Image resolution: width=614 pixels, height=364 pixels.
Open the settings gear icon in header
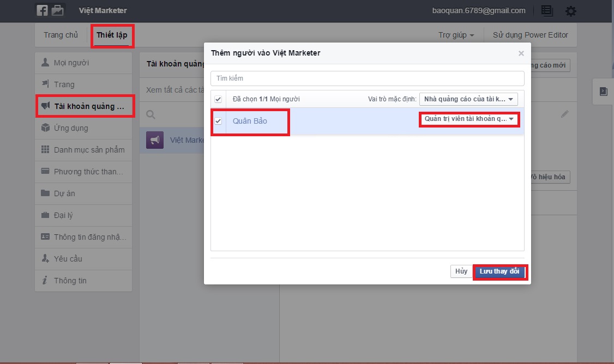(571, 11)
